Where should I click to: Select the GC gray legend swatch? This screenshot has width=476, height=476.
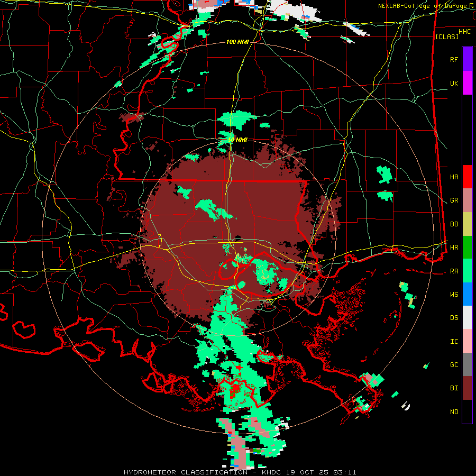(467, 364)
